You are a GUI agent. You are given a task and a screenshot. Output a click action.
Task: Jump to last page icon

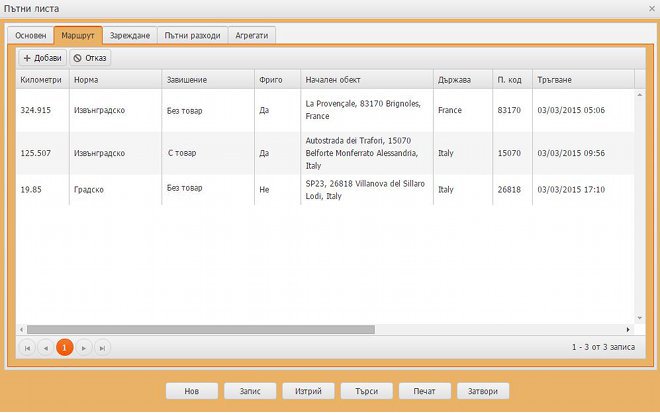click(102, 347)
